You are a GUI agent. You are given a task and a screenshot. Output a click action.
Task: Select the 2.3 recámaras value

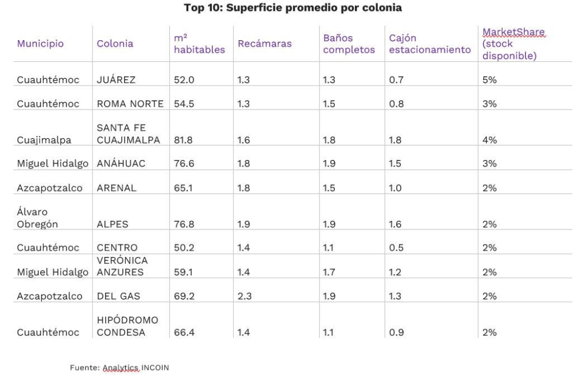pyautogui.click(x=243, y=297)
